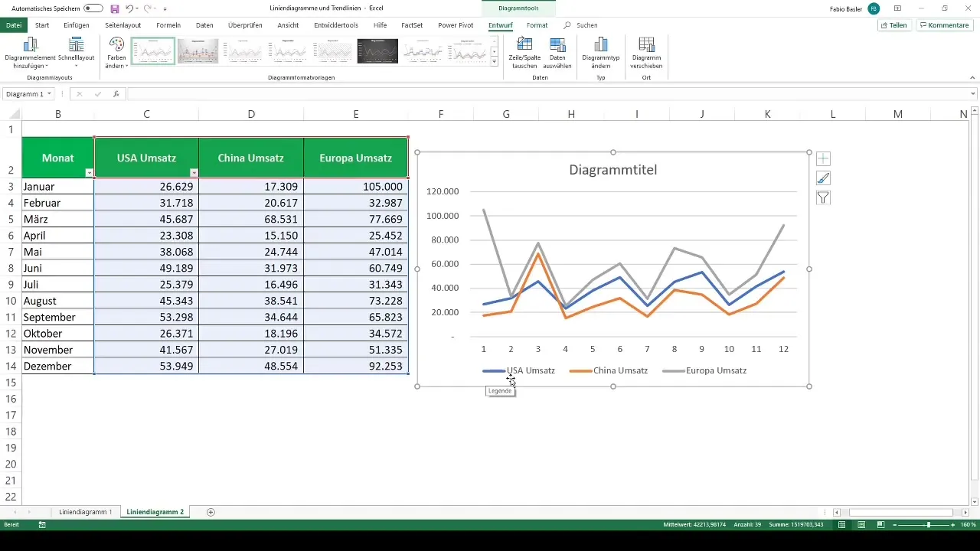Open the Undo history dropdown arrow

[138, 9]
